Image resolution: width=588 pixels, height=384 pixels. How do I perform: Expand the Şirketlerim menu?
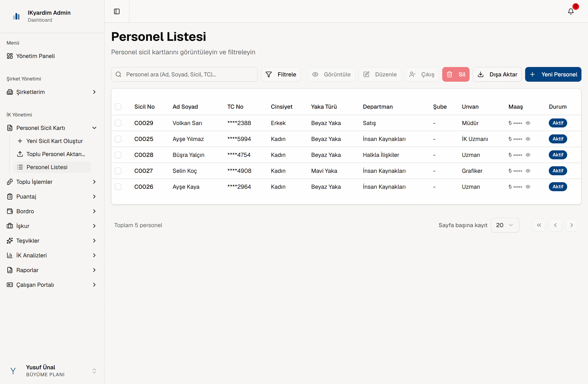[52, 92]
